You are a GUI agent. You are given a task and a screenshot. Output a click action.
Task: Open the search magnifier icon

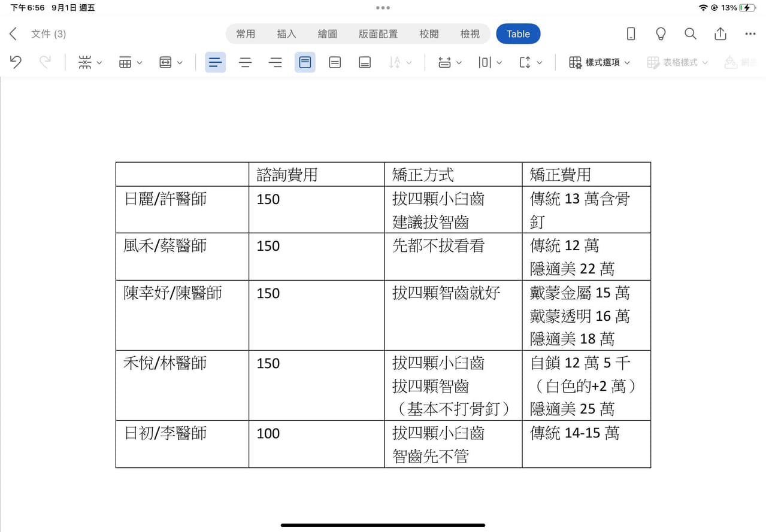pyautogui.click(x=691, y=34)
